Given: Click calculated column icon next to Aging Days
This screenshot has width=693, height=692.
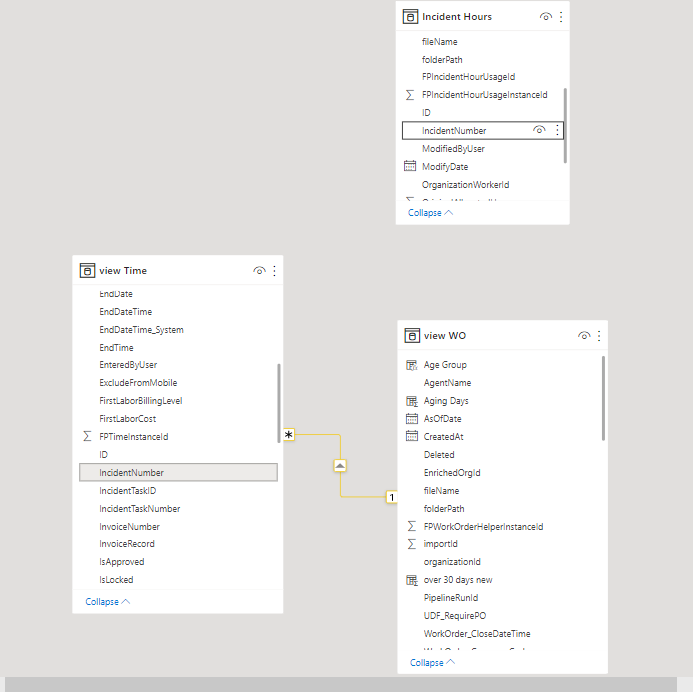Looking at the screenshot, I should [x=411, y=401].
